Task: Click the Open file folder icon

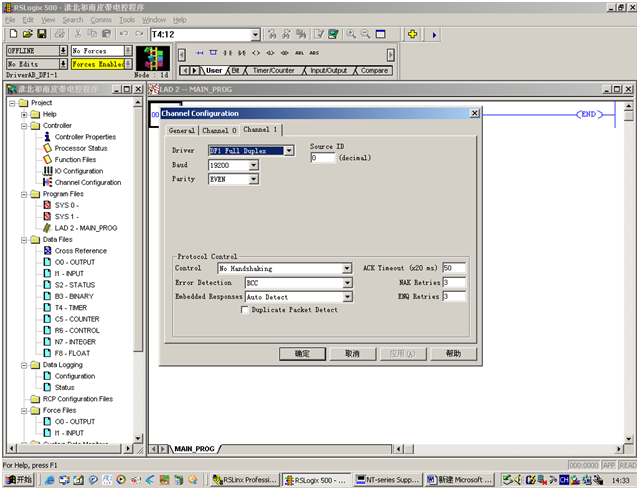Action: pos(27,34)
